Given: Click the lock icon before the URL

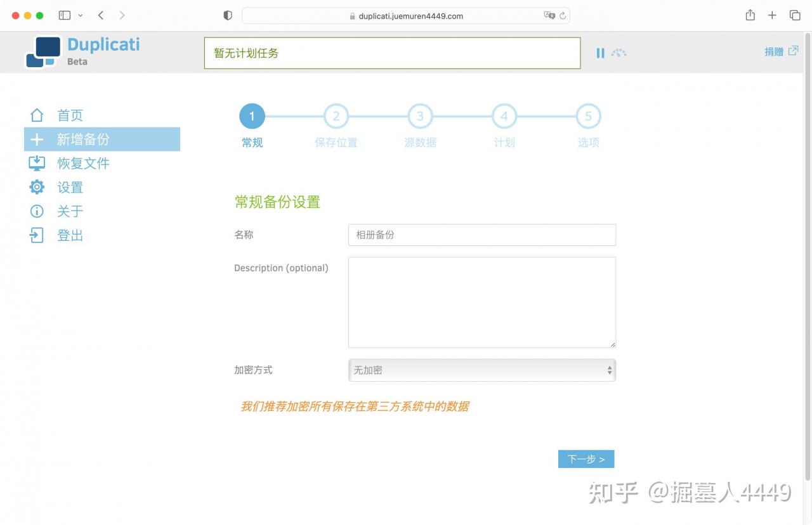Looking at the screenshot, I should click(353, 16).
